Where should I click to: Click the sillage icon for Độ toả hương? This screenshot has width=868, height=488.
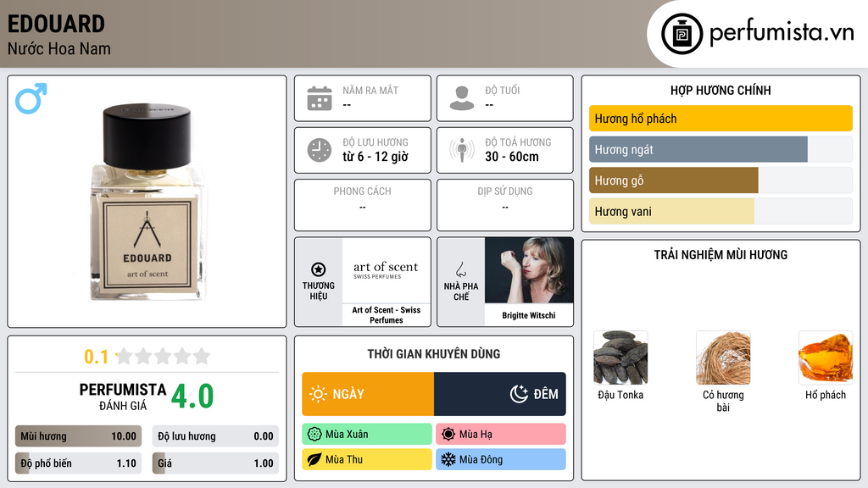click(x=462, y=150)
